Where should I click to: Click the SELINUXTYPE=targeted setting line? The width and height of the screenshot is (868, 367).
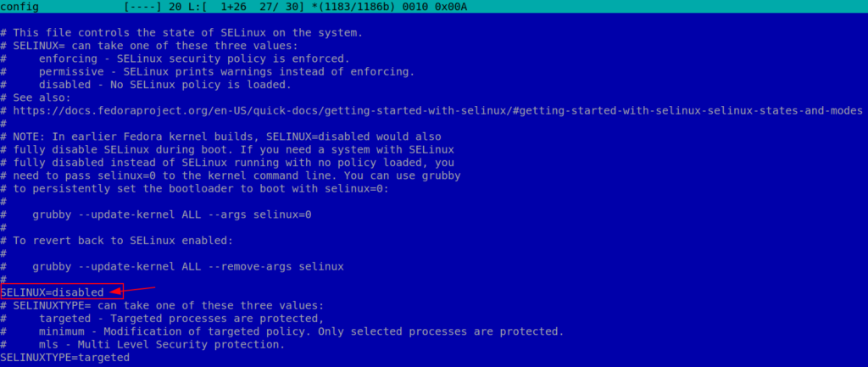(x=64, y=358)
